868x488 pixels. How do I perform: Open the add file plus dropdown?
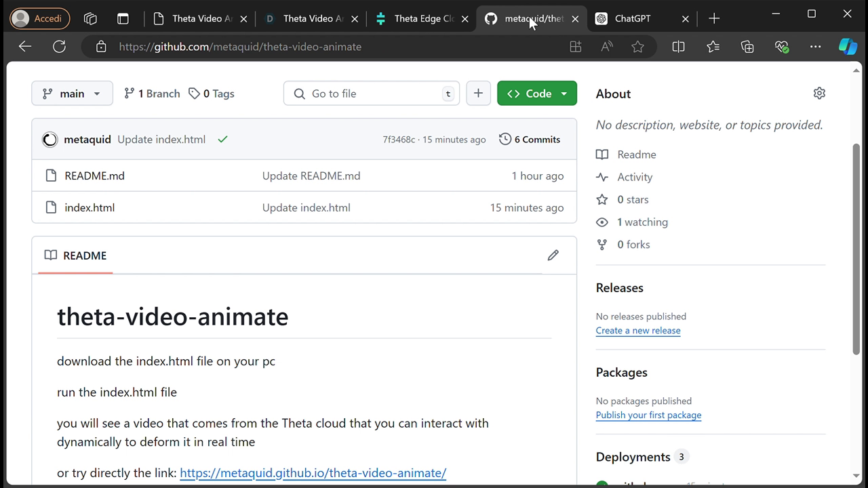[x=478, y=94]
